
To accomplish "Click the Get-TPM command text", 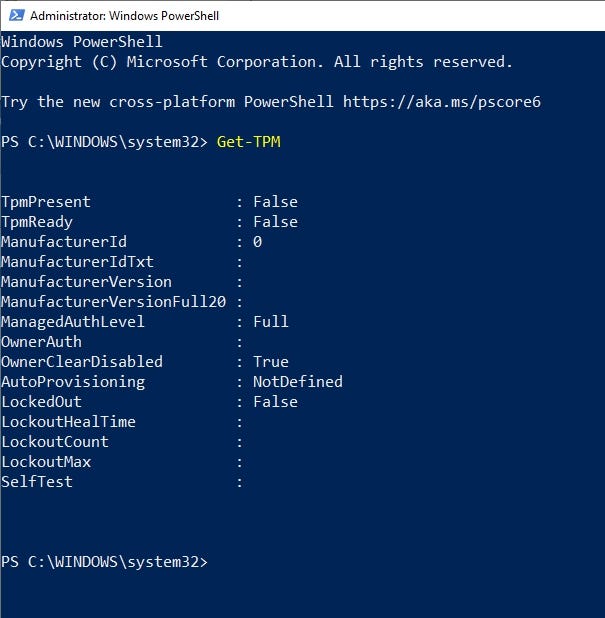I will tap(248, 142).
